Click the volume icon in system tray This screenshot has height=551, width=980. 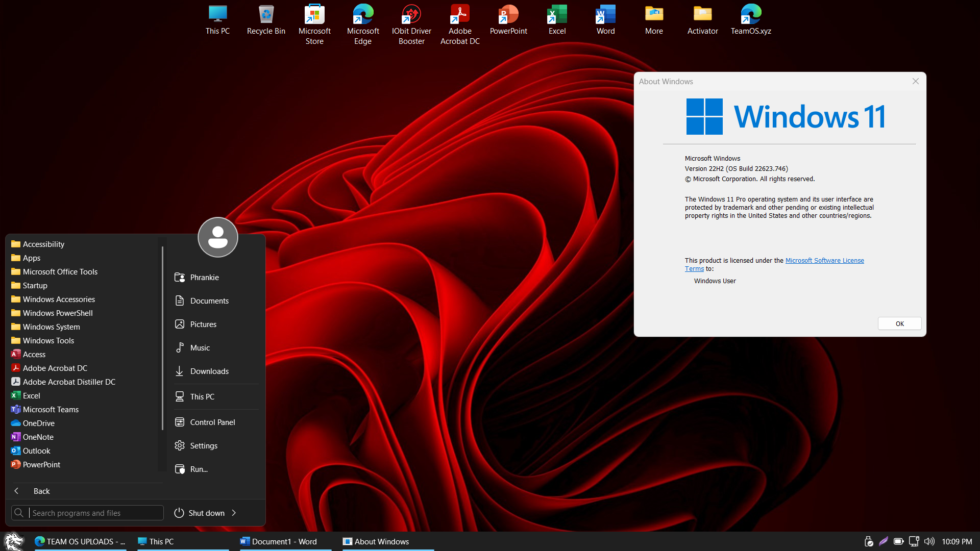tap(929, 541)
